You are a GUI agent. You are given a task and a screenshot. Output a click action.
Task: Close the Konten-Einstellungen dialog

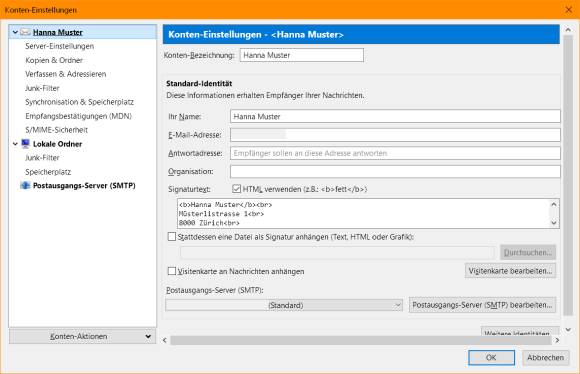click(x=569, y=10)
